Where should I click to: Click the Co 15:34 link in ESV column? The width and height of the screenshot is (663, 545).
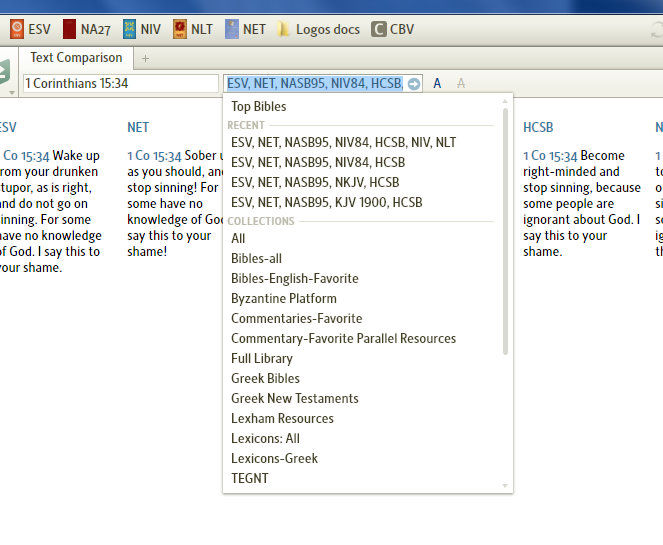26,156
